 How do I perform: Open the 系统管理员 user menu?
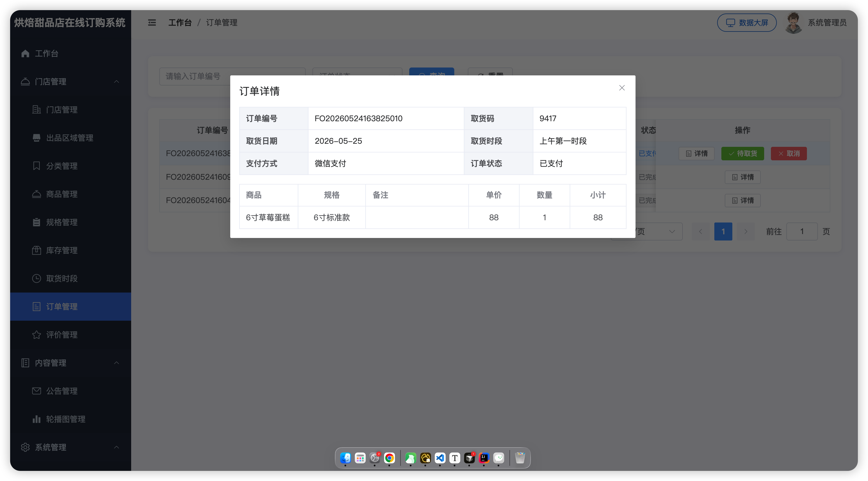click(827, 23)
